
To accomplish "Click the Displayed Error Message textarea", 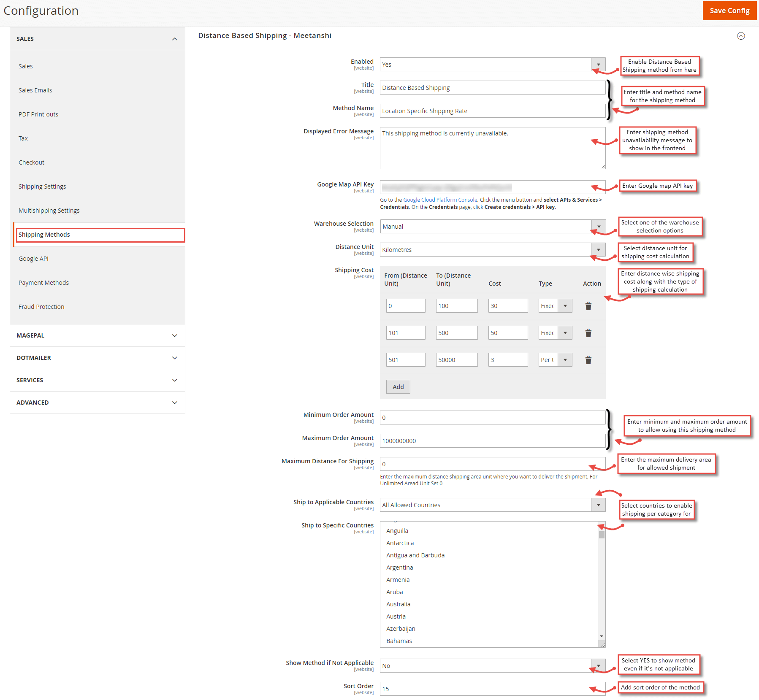I will tap(493, 148).
